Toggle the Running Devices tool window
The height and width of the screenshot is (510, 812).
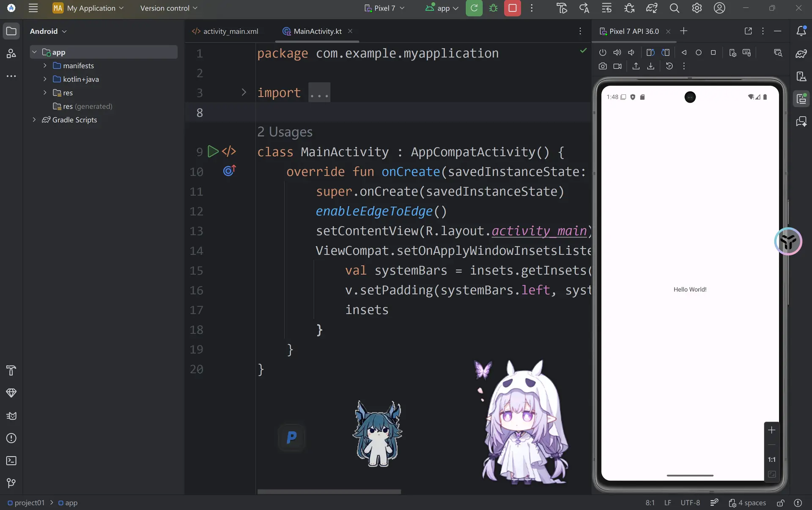coord(801,99)
